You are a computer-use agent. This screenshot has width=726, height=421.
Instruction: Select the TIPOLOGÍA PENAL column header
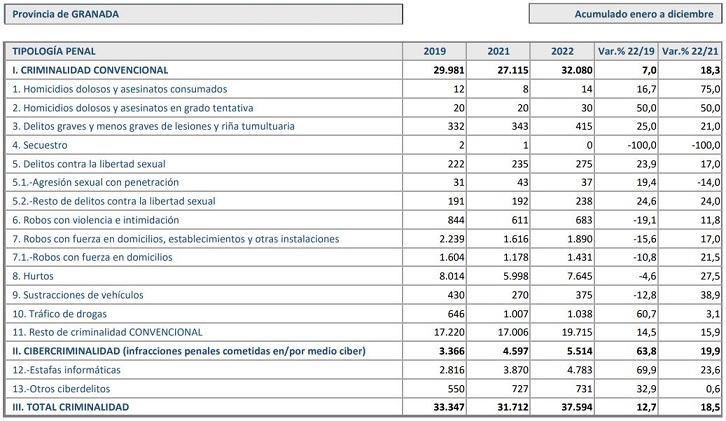(x=50, y=52)
